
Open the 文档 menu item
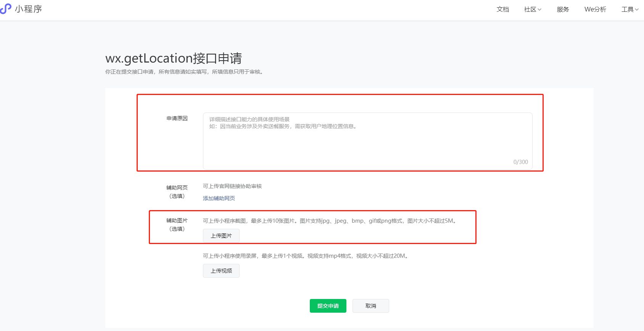pyautogui.click(x=503, y=10)
